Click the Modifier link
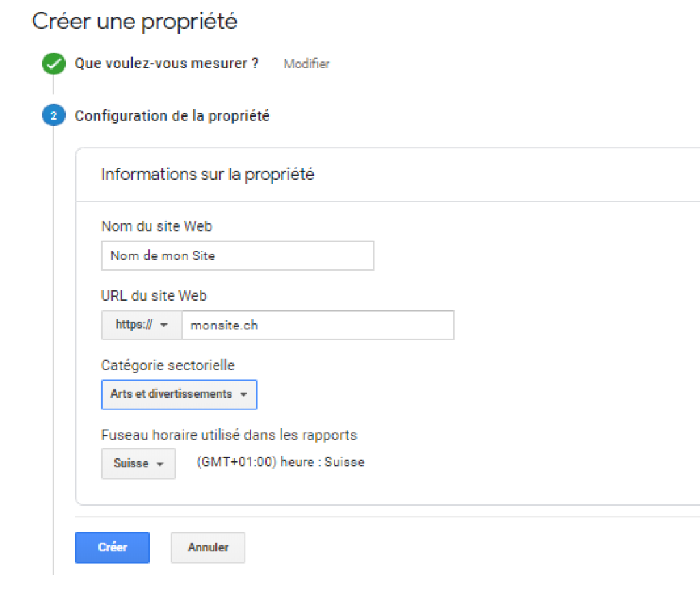 [x=307, y=64]
